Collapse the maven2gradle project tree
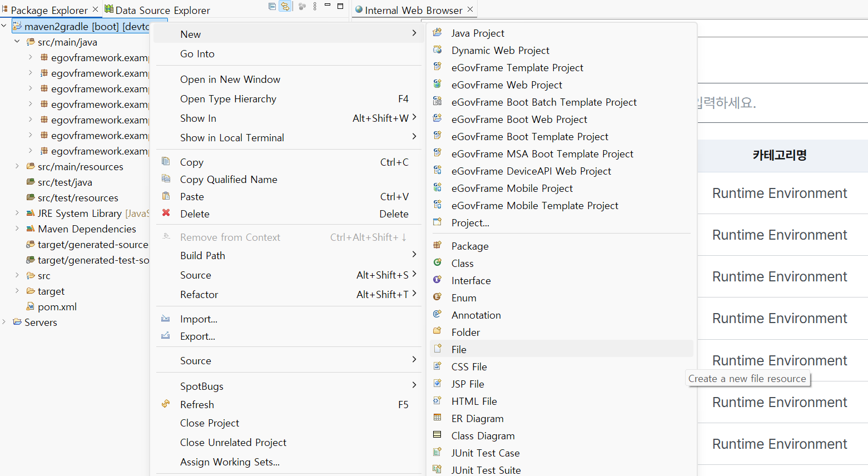The height and width of the screenshot is (476, 868). (x=4, y=26)
